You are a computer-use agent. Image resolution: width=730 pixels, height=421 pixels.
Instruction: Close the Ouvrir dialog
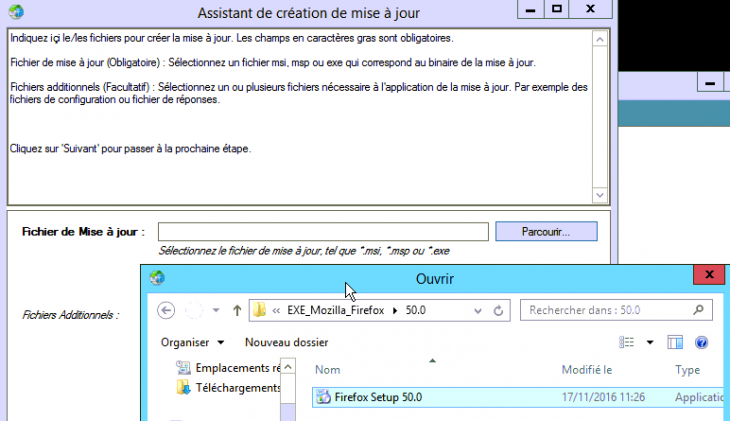pos(709,275)
